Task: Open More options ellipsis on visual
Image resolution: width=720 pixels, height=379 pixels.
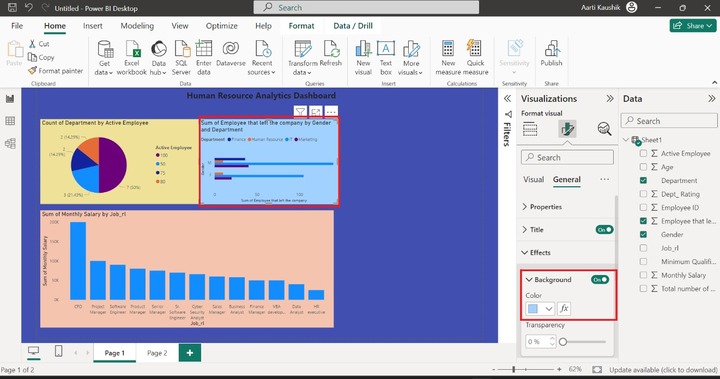Action: (x=331, y=111)
